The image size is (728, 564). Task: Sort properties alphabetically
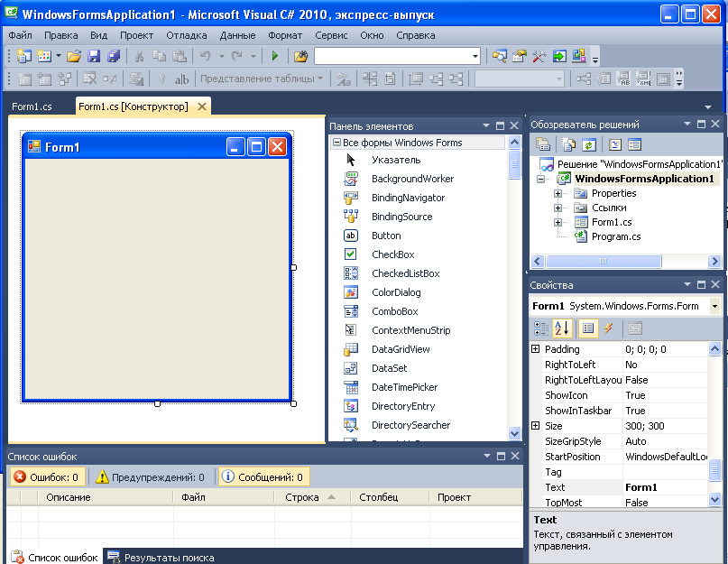pyautogui.click(x=562, y=328)
